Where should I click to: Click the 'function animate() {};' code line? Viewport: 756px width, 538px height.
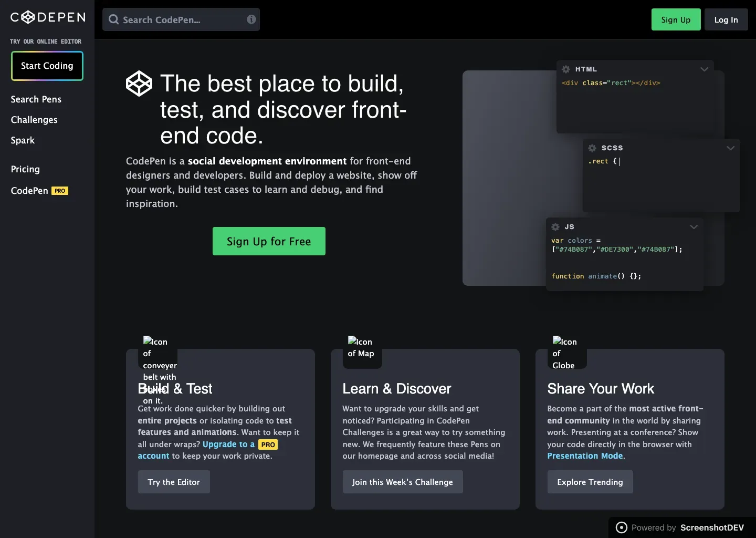[x=596, y=276]
